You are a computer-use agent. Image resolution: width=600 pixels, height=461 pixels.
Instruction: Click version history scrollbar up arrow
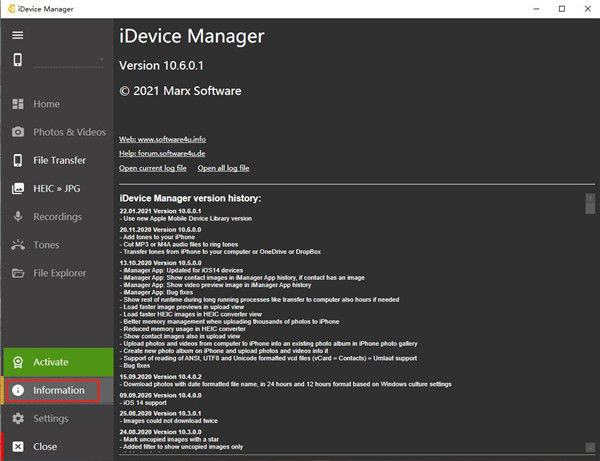point(589,199)
